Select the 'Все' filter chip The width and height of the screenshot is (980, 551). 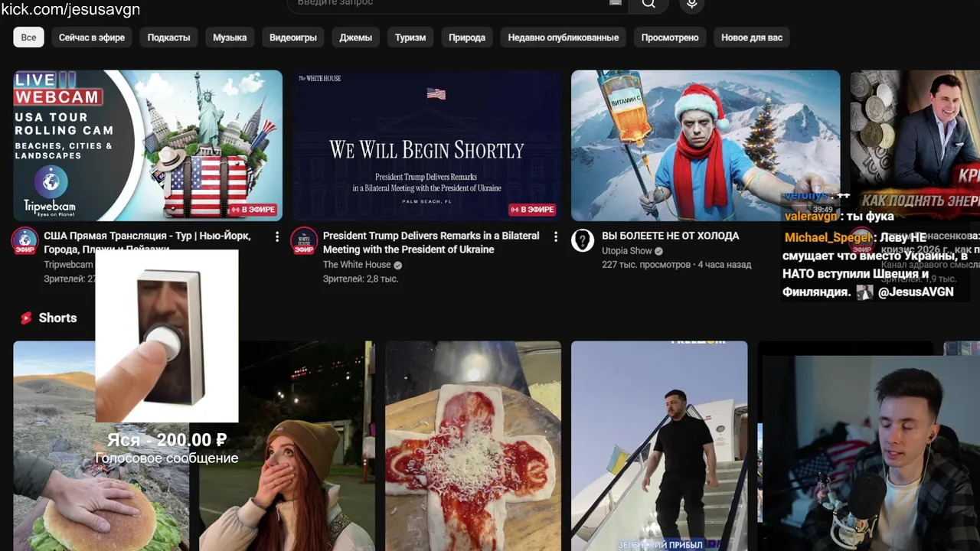tap(28, 37)
